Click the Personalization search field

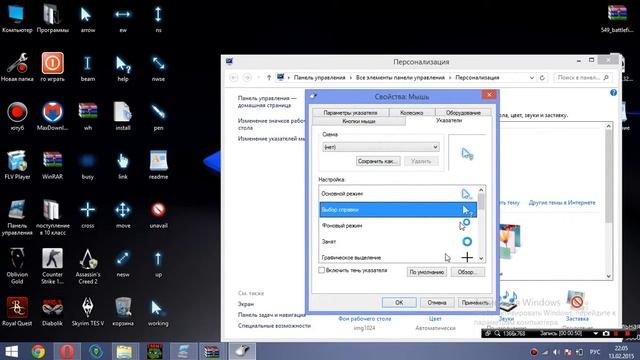coord(582,78)
